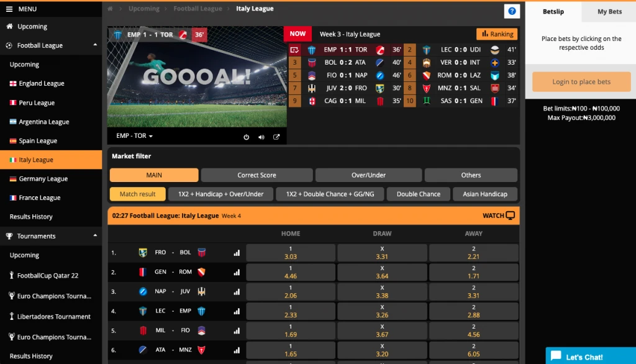Select home odds 3.03 for FRO - BOL
Viewport: 636px width, 364px height.
pos(290,253)
